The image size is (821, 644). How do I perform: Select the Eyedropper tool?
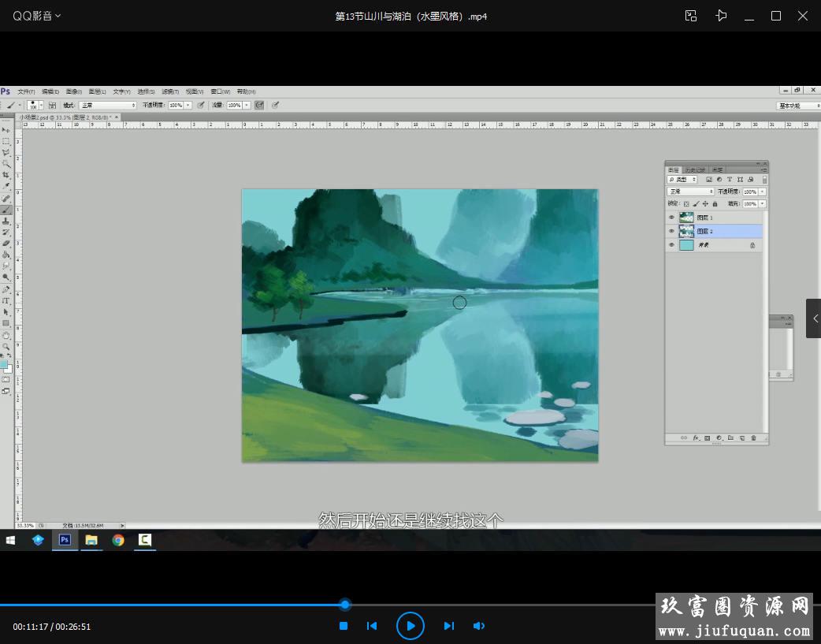point(6,186)
